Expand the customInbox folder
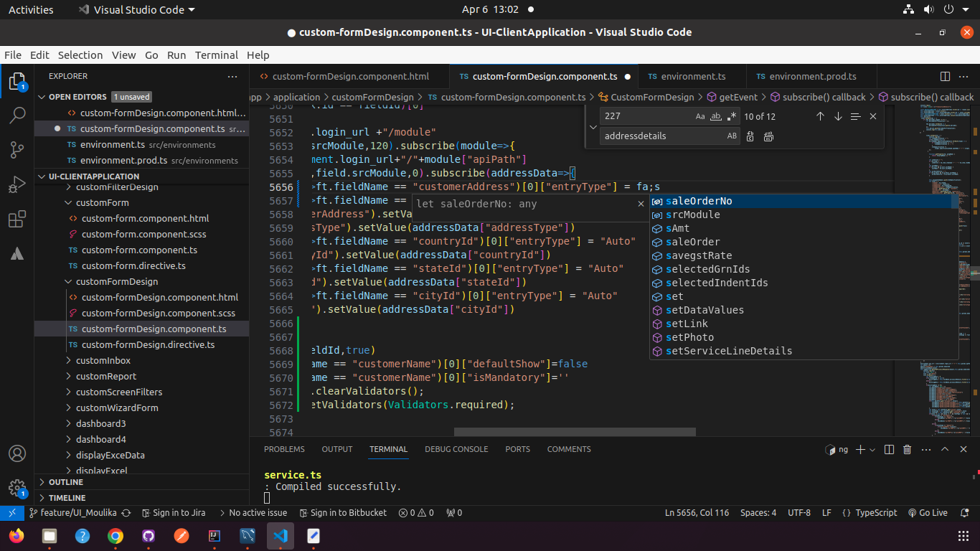Screen dimensions: 980x551 click(103, 361)
